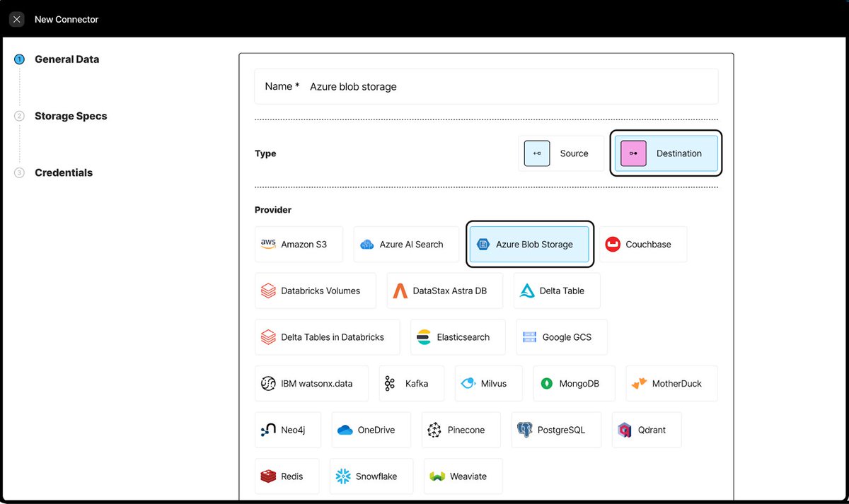Close the New Connector dialog
The width and height of the screenshot is (849, 504).
pos(17,19)
